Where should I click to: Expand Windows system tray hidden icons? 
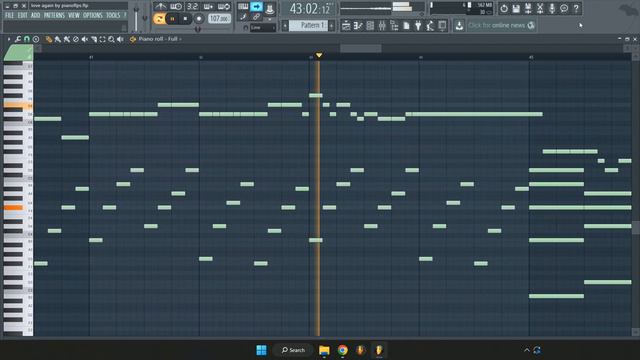(x=527, y=350)
